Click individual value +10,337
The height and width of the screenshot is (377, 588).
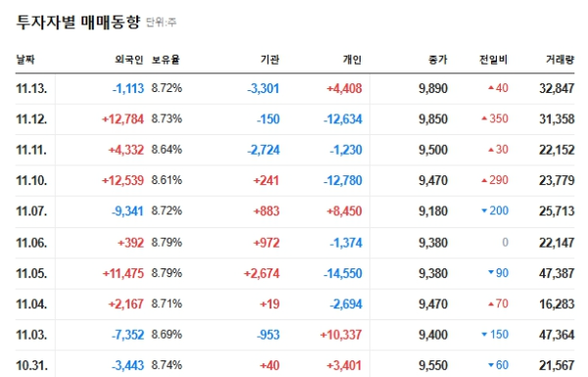(341, 335)
